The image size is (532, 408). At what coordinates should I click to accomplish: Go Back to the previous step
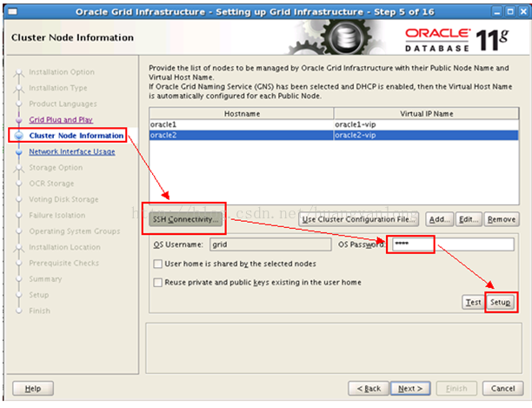[369, 388]
